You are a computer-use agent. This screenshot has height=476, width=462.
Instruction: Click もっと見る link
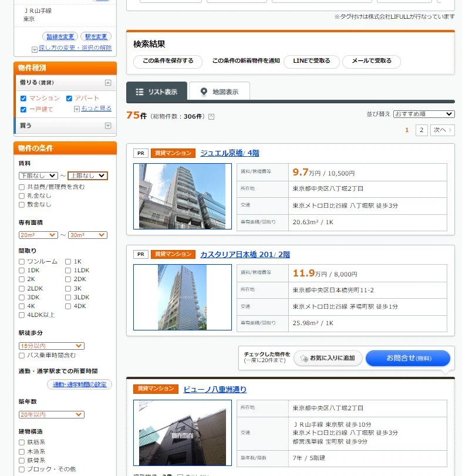[96, 109]
